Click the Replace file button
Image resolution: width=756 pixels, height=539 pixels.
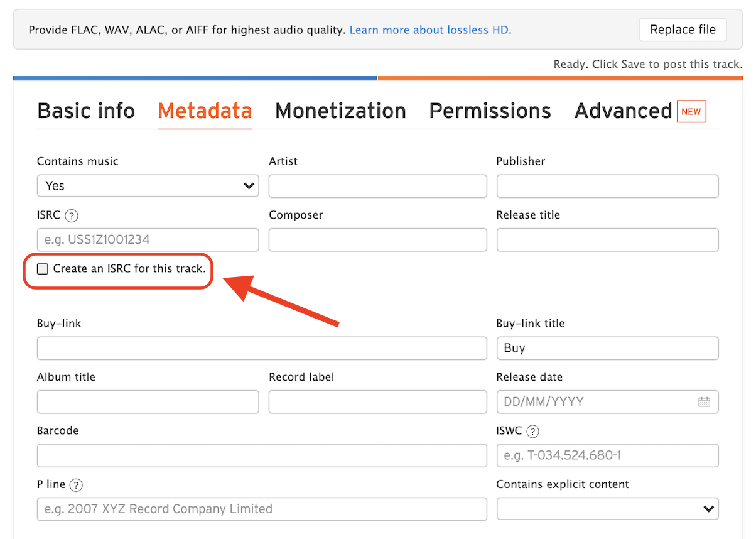coord(683,30)
